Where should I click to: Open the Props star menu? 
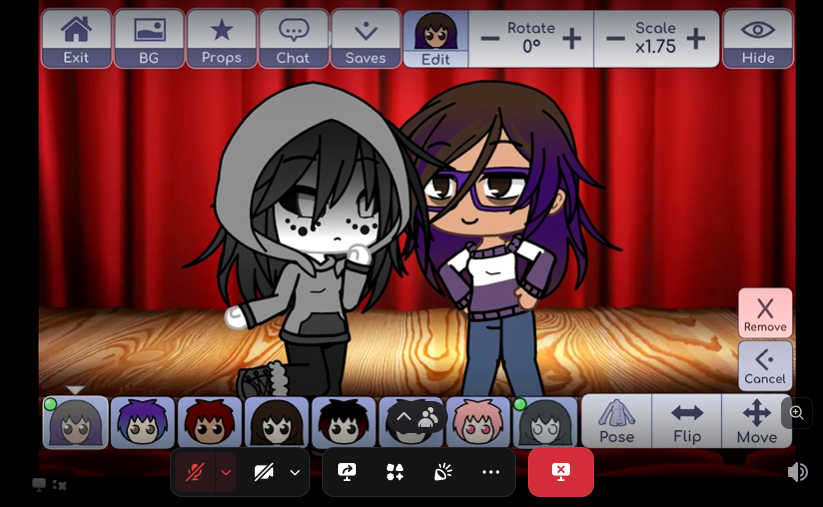pyautogui.click(x=221, y=39)
